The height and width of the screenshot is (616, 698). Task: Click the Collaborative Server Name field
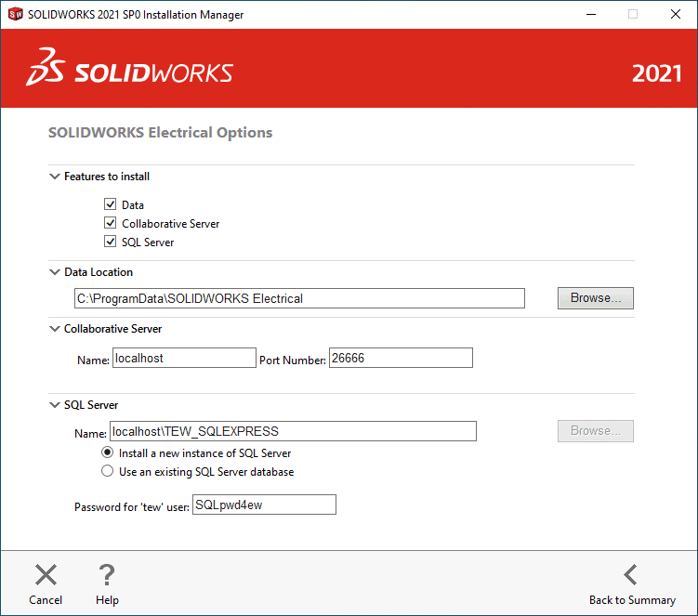pos(184,358)
